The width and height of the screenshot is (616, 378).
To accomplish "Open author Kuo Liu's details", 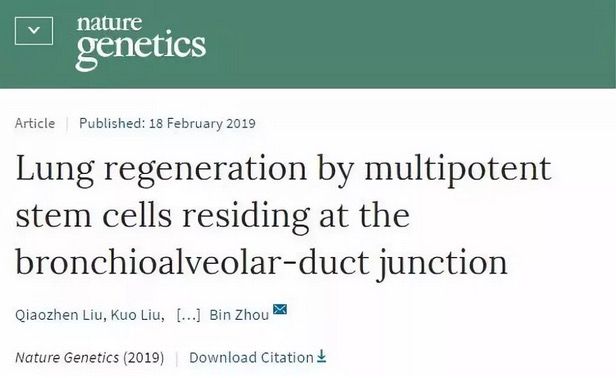I will 135,315.
